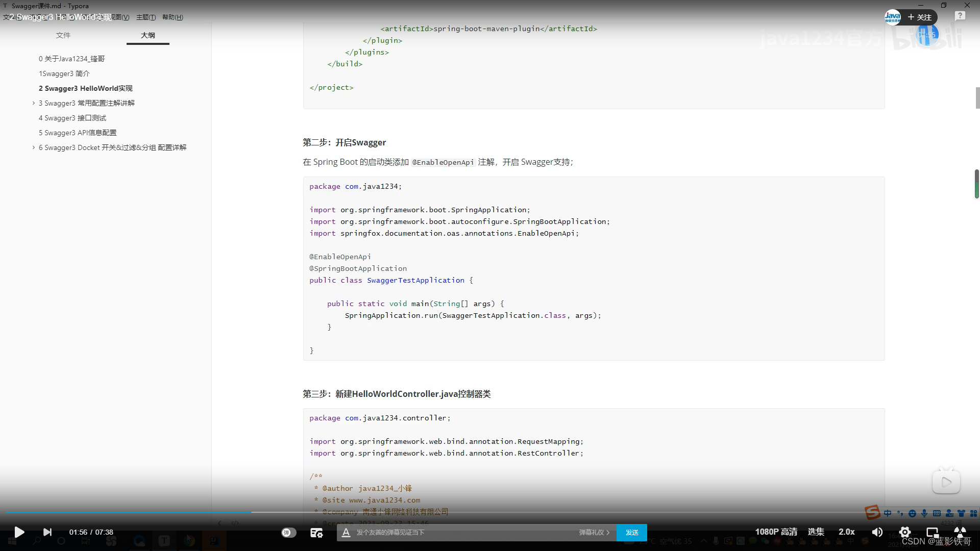
Task: Seek on the video progress bar
Action: point(490,512)
